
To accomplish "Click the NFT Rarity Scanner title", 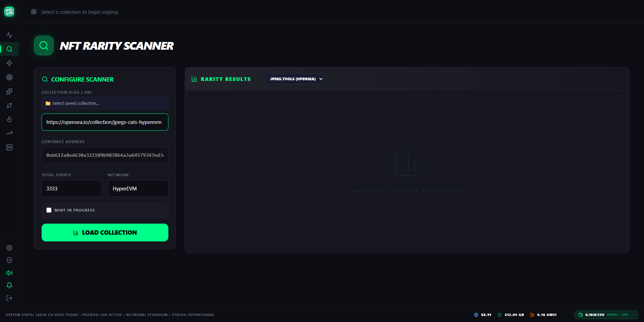I will 117,46.
